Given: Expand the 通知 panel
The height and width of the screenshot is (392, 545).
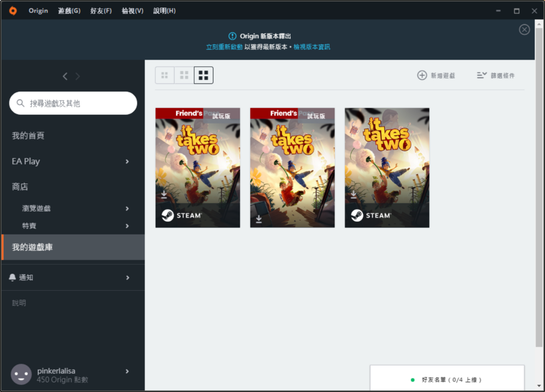Looking at the screenshot, I should click(x=128, y=277).
